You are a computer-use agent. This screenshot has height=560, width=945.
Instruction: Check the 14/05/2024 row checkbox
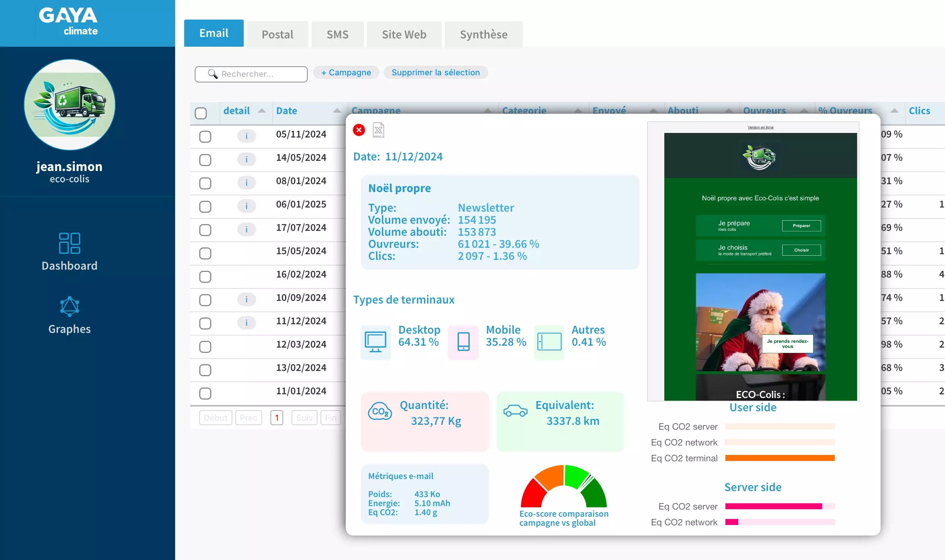pyautogui.click(x=205, y=160)
